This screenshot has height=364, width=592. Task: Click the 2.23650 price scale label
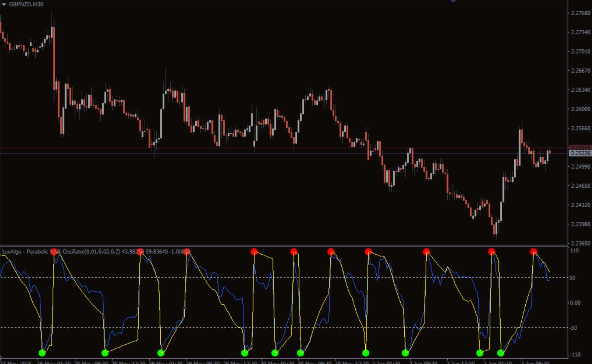580,243
